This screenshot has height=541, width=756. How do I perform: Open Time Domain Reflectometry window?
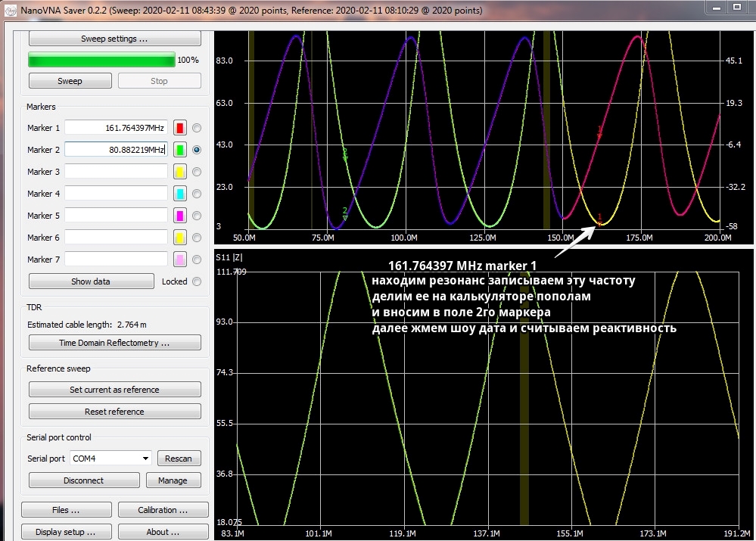115,343
